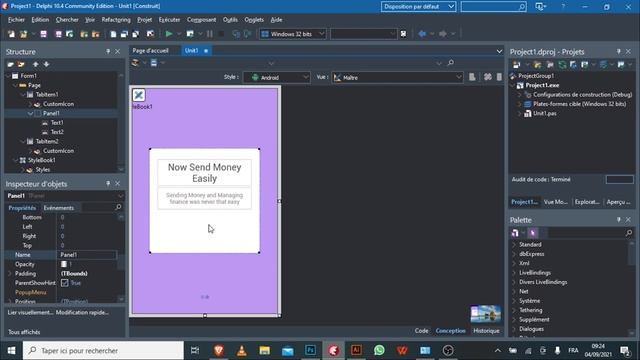Click the title bar search box magnifier
This screenshot has height=360, width=640.
[x=522, y=7]
